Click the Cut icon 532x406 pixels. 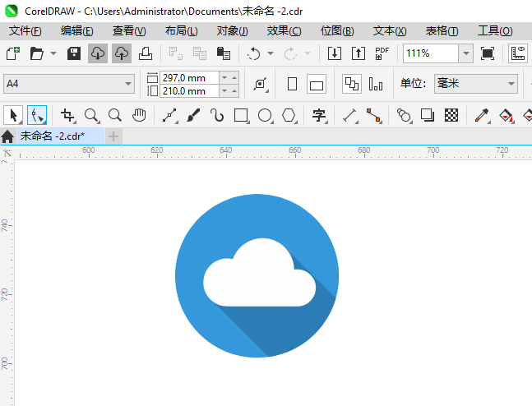click(x=176, y=53)
